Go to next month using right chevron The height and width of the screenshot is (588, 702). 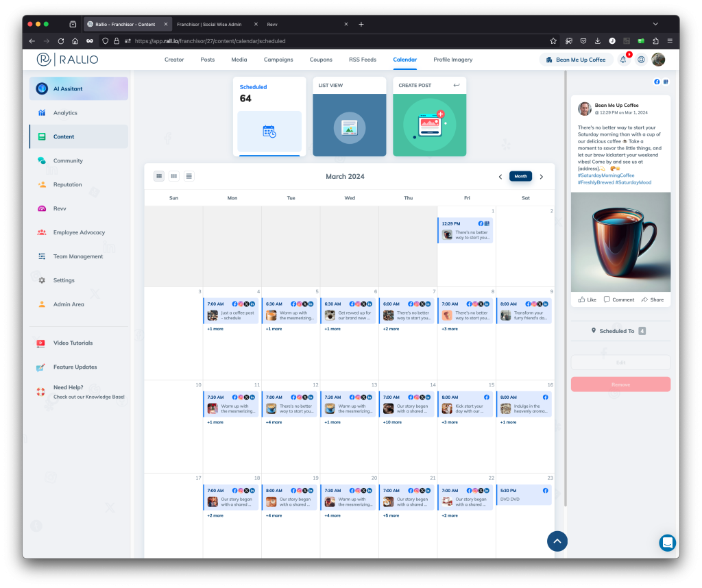[541, 177]
